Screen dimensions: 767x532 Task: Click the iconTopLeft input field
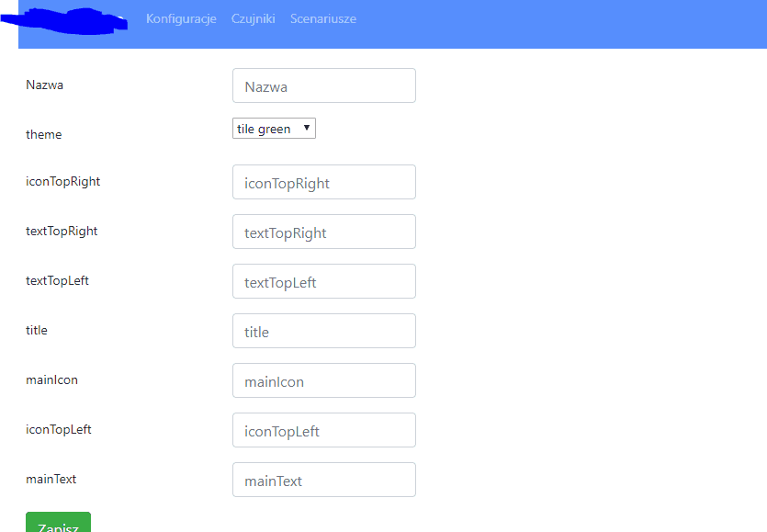[324, 430]
